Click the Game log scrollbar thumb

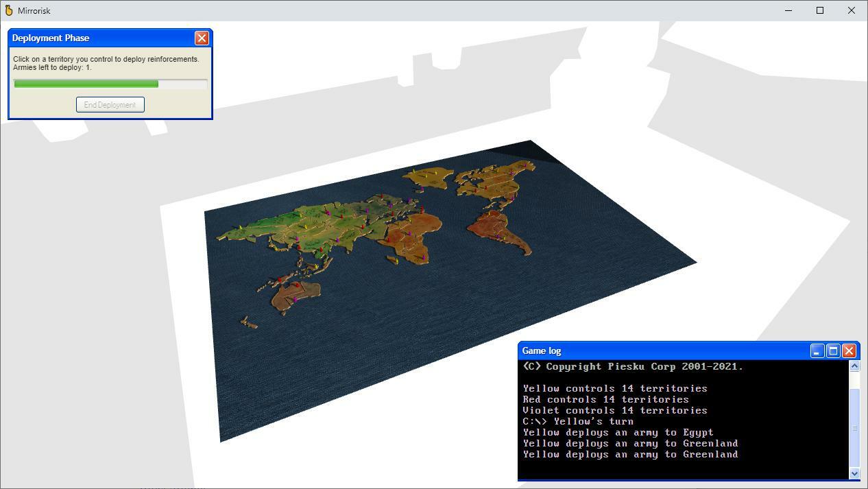tap(854, 427)
